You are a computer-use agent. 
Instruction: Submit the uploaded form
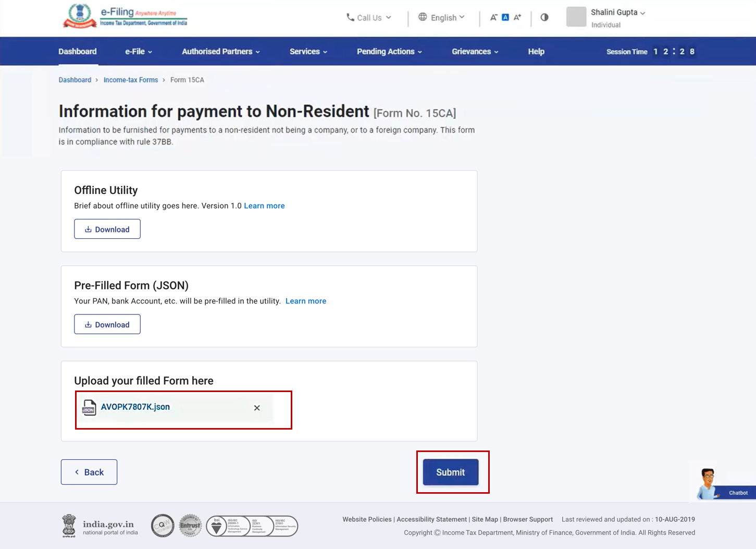coord(451,472)
